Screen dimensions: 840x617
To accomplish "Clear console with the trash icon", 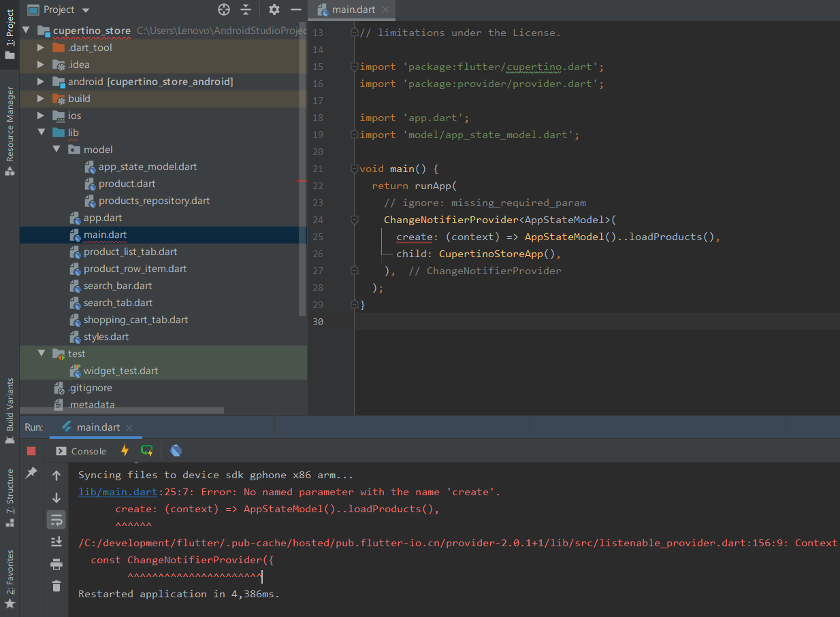I will [56, 586].
